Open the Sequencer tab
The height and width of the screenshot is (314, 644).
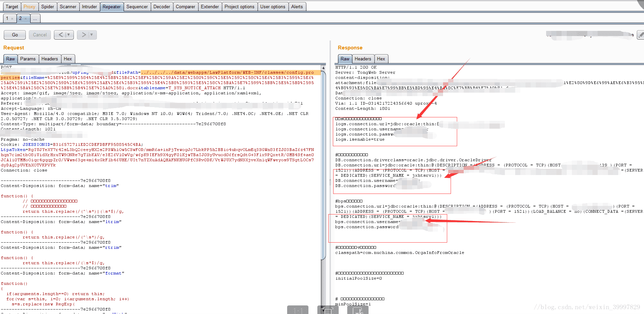[x=137, y=7]
